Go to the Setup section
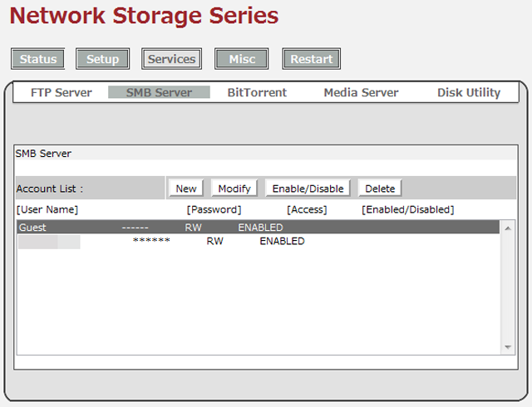Screen dimensions: 532x407 tap(103, 59)
